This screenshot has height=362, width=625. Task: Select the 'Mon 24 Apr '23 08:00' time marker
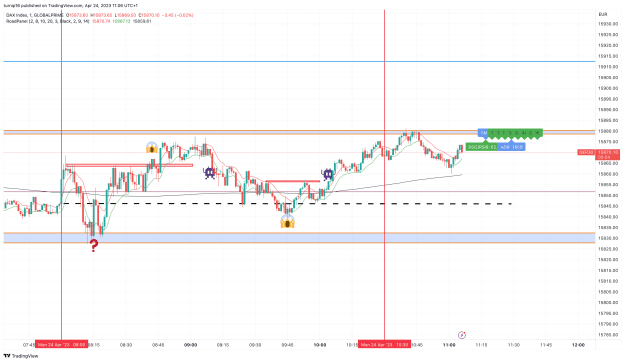click(x=61, y=344)
